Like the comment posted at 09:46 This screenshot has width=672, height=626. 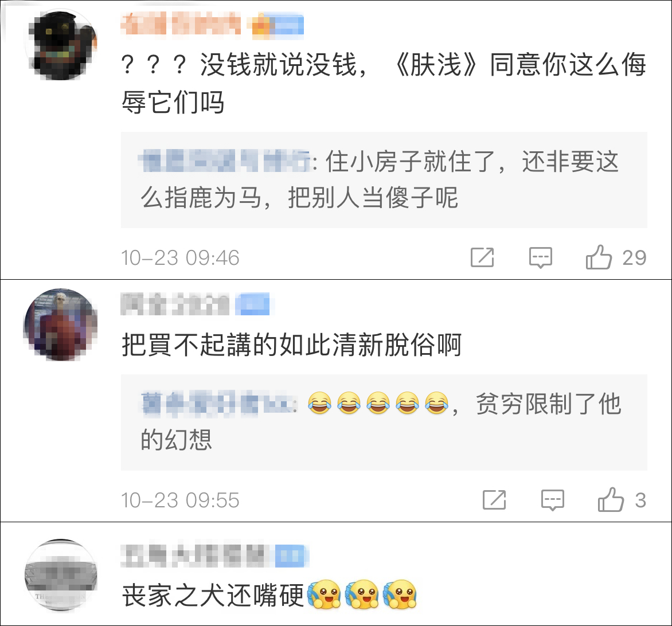pyautogui.click(x=598, y=257)
